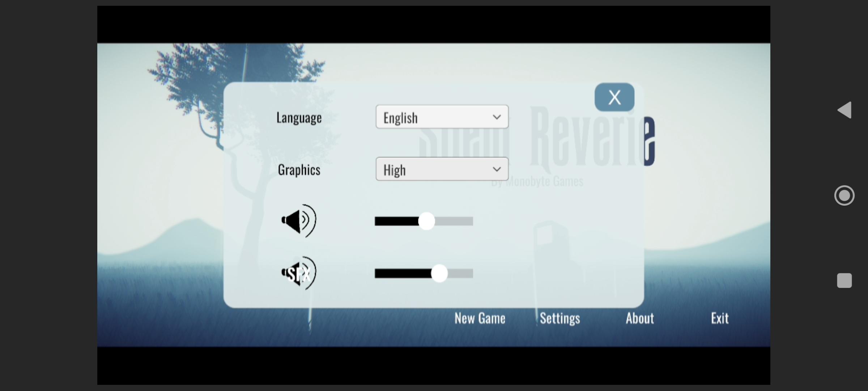
Task: Click the SFX speaker icon
Action: 299,273
